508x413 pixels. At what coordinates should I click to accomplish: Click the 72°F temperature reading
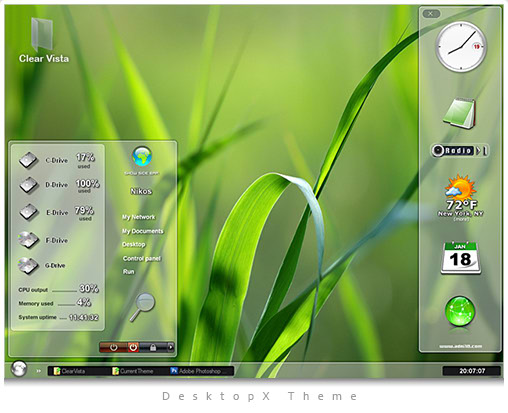pos(461,204)
